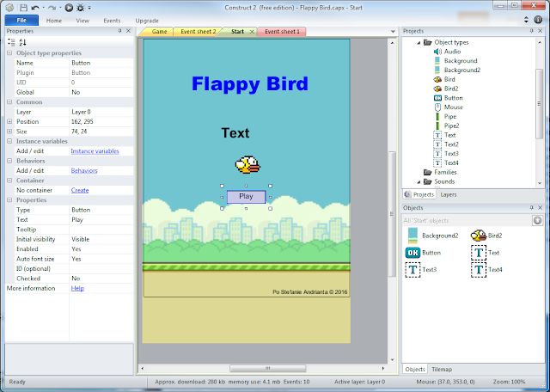Switch Properties to categorized view icon
This screenshot has width=550, height=392.
coord(11,42)
